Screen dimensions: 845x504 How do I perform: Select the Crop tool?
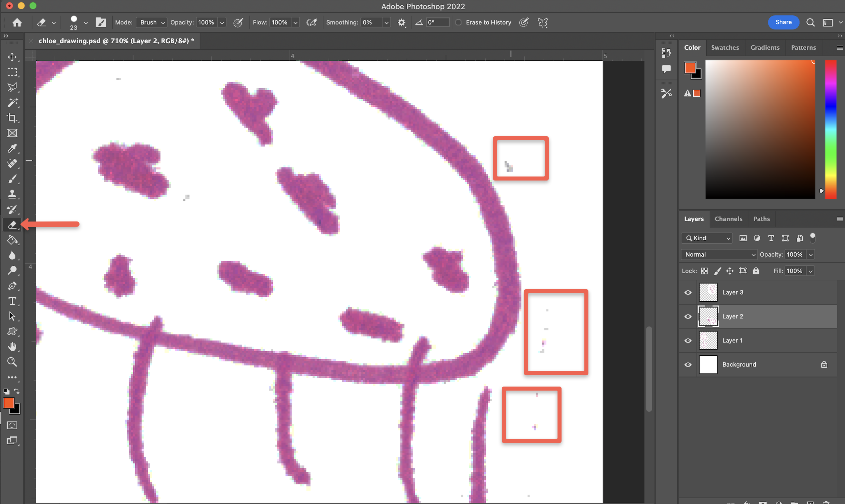coord(12,118)
